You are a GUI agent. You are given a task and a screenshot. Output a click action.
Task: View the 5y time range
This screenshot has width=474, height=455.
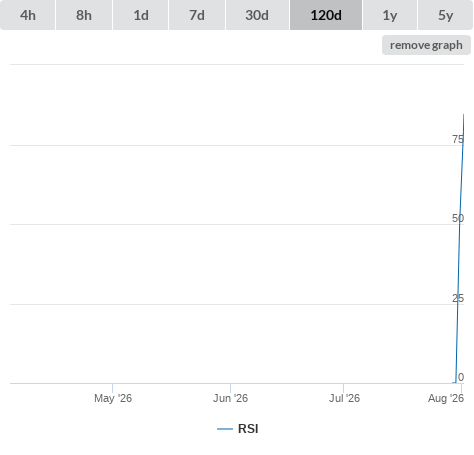(445, 15)
